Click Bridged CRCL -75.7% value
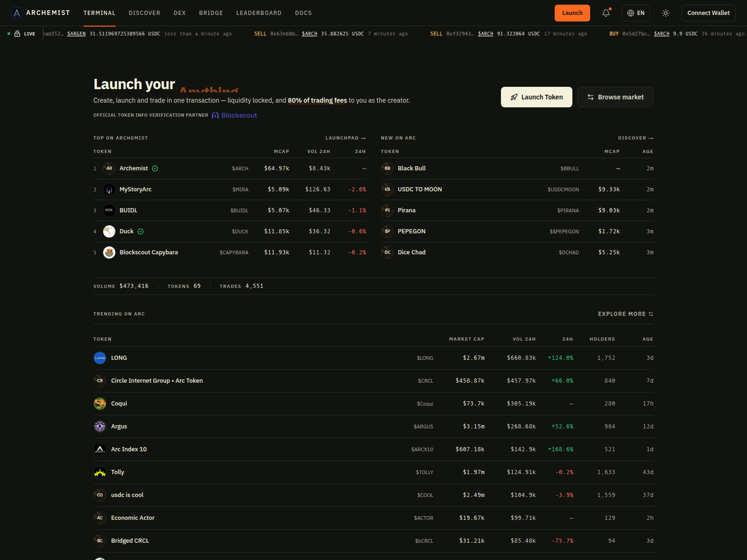The image size is (747, 560). point(563,541)
